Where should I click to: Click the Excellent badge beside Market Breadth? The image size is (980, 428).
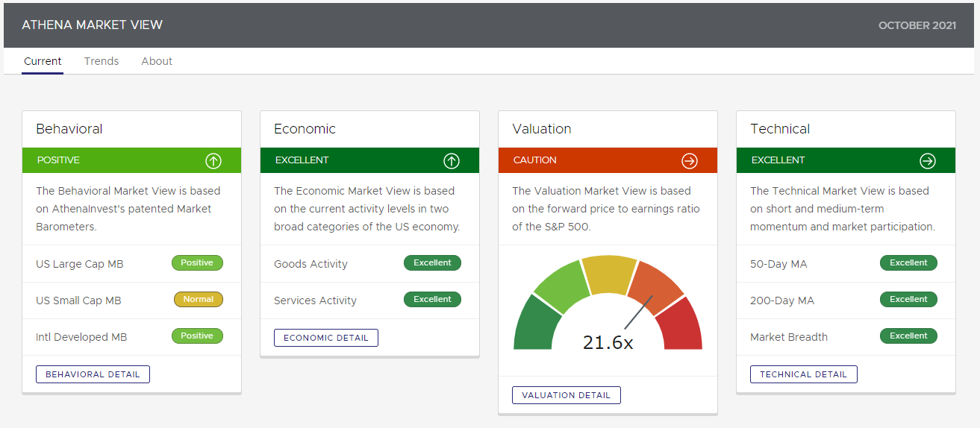point(908,336)
